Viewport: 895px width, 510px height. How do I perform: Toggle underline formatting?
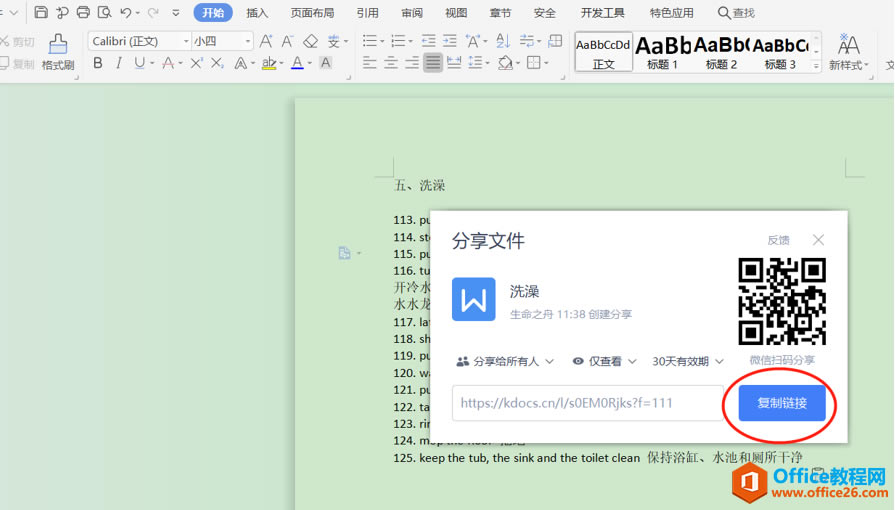tap(139, 63)
